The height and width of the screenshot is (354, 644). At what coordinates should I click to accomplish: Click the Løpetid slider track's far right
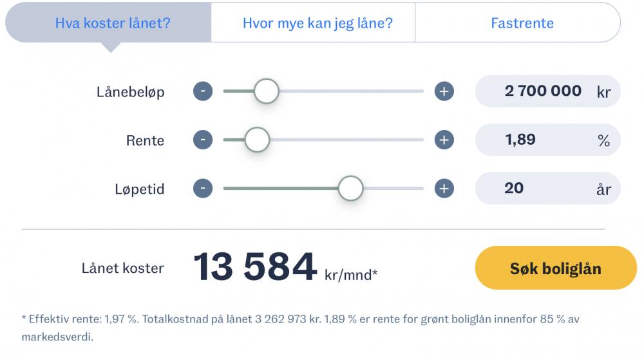coord(421,189)
